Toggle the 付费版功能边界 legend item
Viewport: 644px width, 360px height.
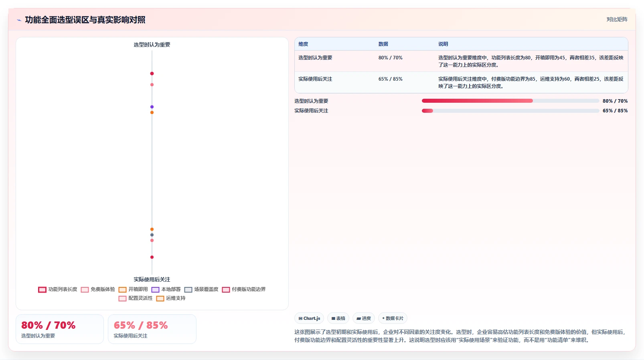(x=244, y=289)
